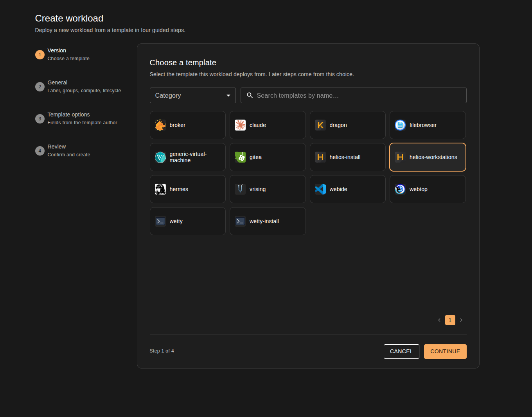Open the Template options step
The height and width of the screenshot is (417, 532).
point(76,118)
